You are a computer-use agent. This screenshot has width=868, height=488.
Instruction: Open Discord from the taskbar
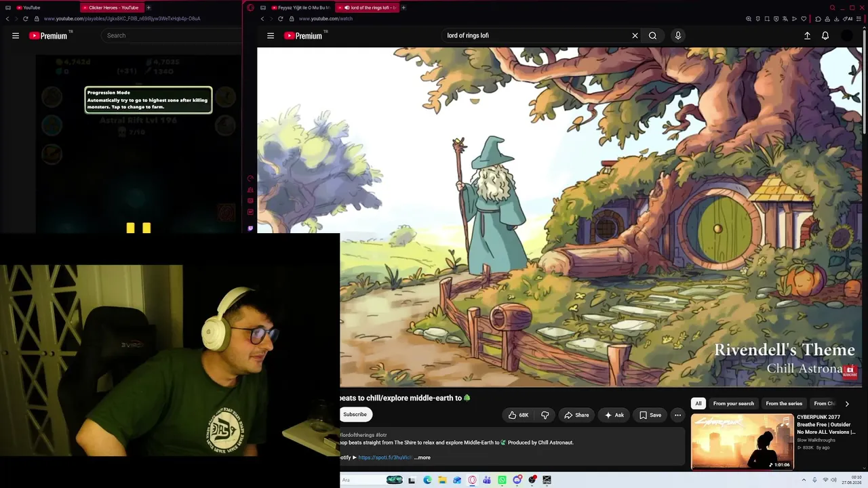[x=517, y=480]
